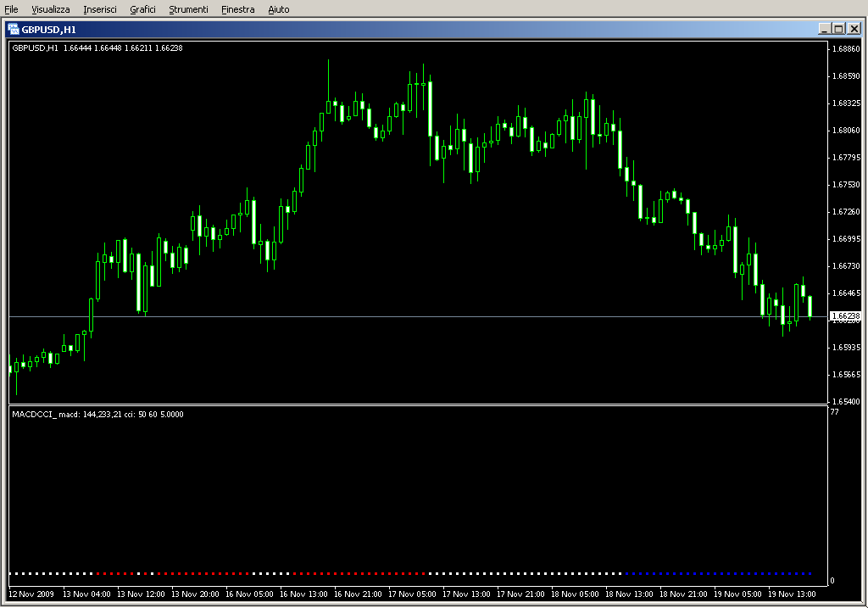
Task: Open the Aiuto help menu
Action: (x=278, y=9)
